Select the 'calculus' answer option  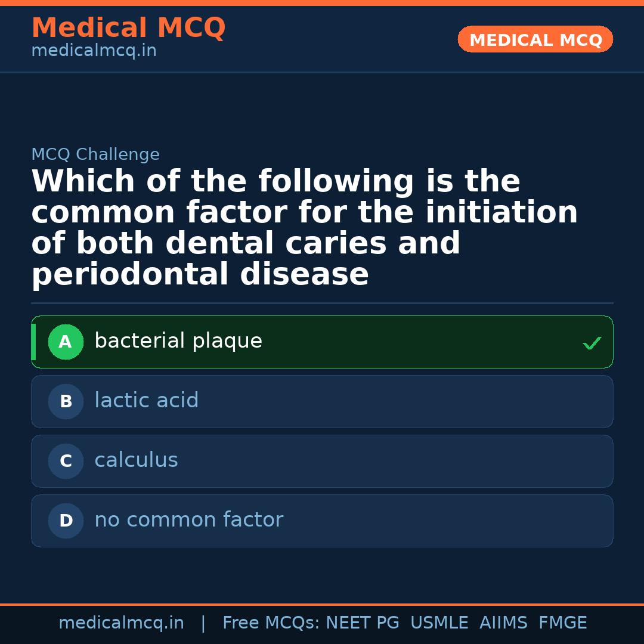(136, 460)
